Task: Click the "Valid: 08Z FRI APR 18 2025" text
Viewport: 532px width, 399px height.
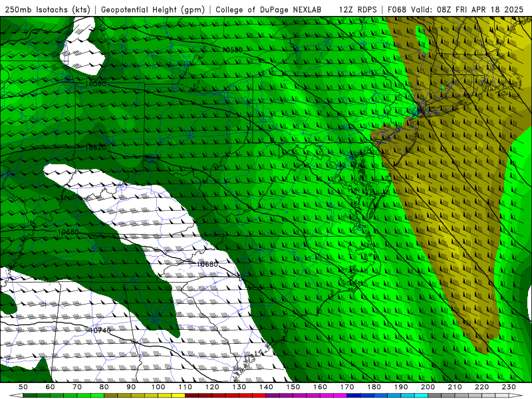Action: (467, 9)
